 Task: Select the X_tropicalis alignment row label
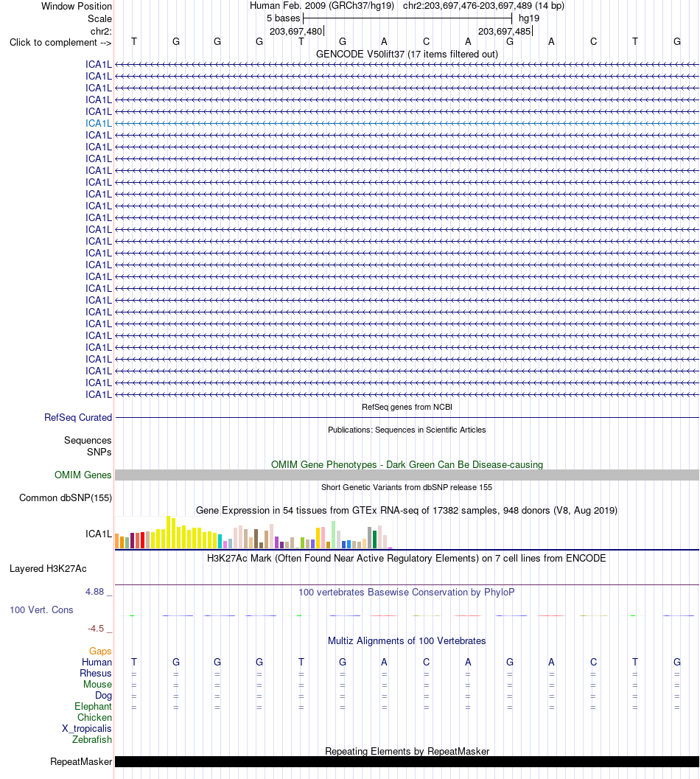tap(87, 729)
